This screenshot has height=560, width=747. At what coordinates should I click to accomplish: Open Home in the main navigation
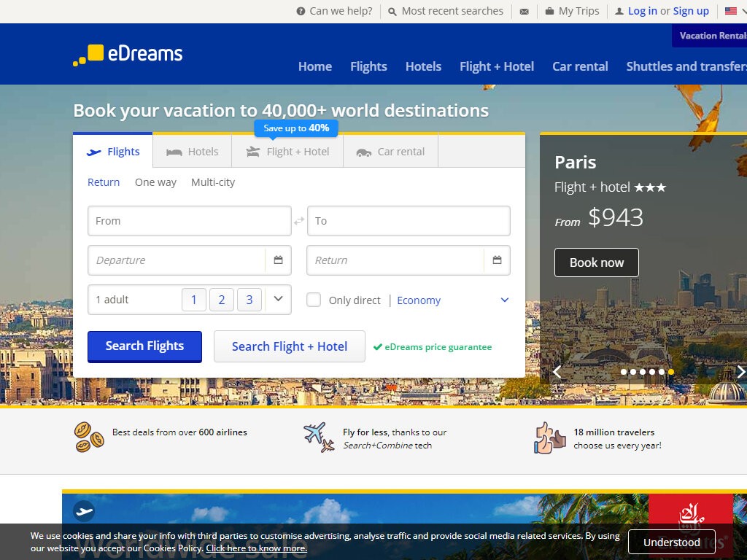pos(315,66)
